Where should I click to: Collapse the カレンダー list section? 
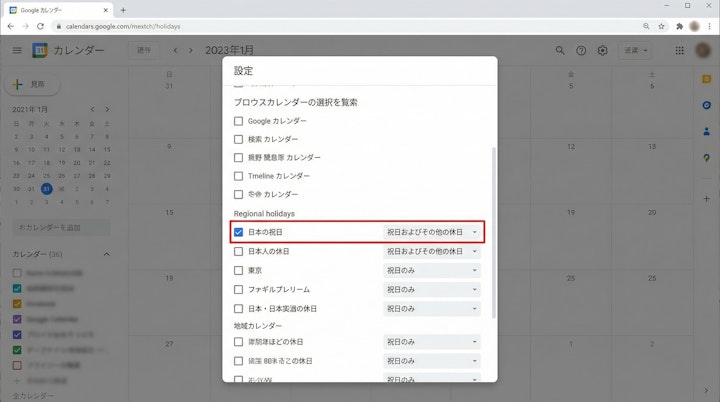(x=107, y=254)
